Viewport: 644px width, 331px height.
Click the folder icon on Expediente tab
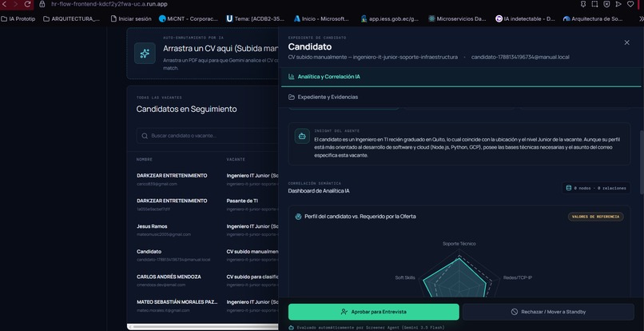pos(291,97)
